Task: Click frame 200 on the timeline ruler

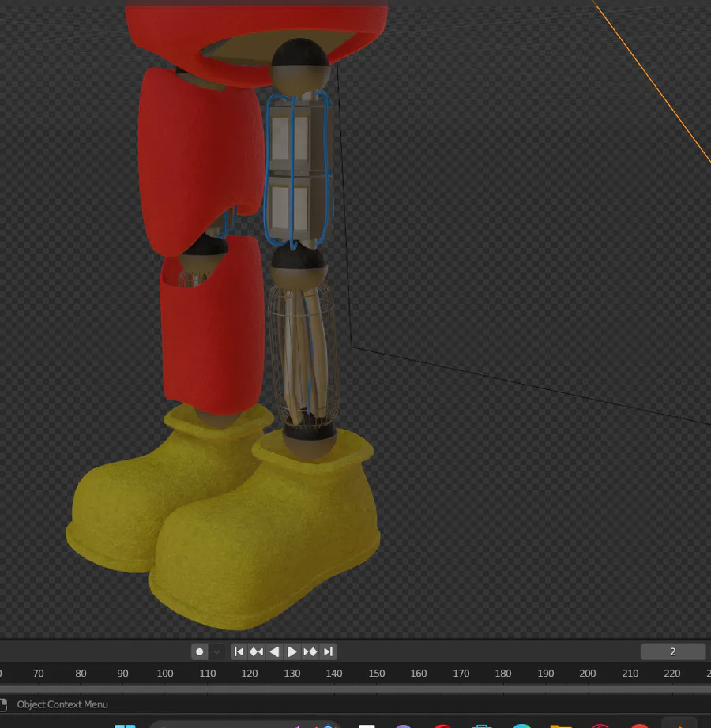Action: pos(588,674)
